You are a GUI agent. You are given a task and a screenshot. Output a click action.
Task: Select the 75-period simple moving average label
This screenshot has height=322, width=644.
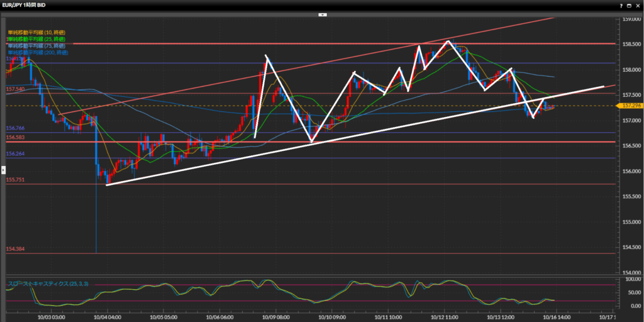(36, 46)
